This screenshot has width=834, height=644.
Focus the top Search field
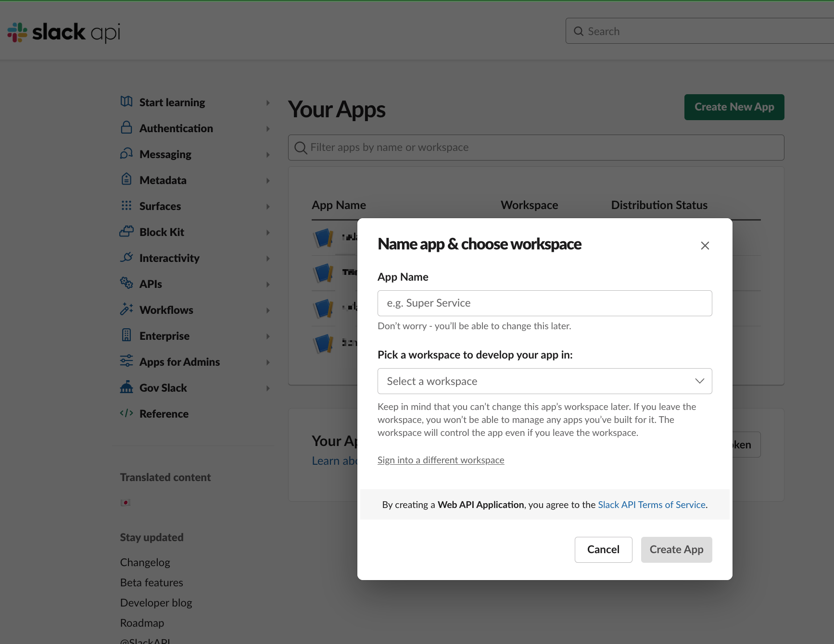click(700, 31)
